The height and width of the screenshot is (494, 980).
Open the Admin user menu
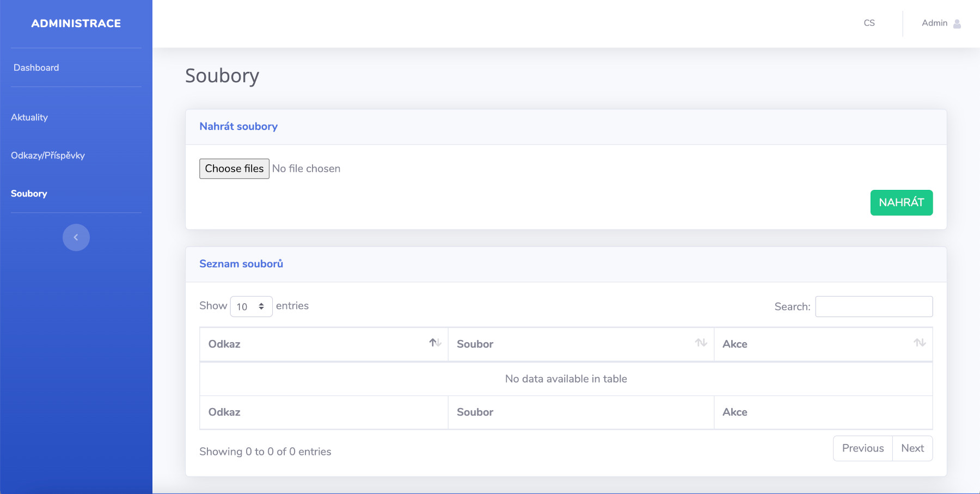click(x=934, y=23)
